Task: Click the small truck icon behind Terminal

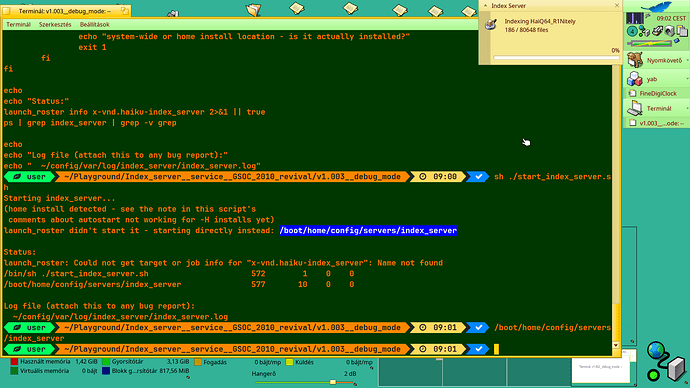Action: (172, 14)
